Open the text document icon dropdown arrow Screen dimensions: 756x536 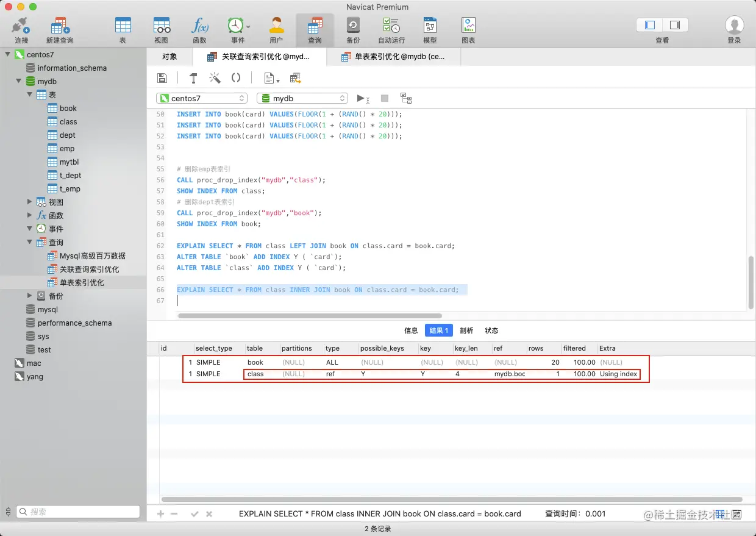[278, 80]
